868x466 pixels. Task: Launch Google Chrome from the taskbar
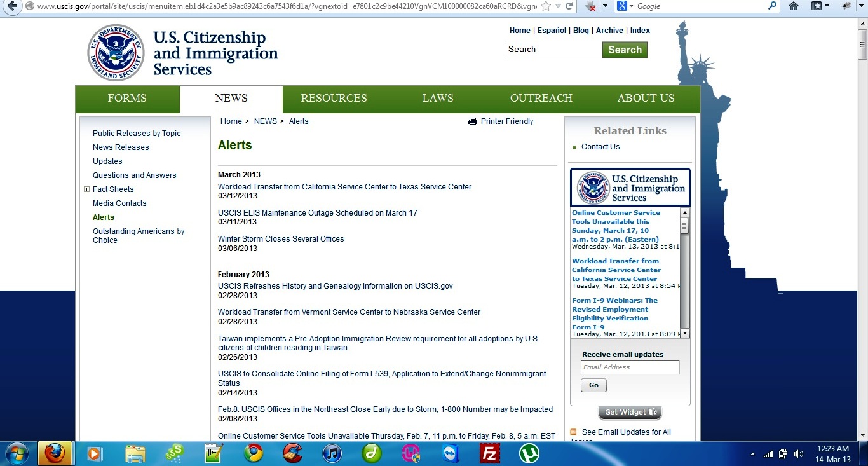[254, 453]
